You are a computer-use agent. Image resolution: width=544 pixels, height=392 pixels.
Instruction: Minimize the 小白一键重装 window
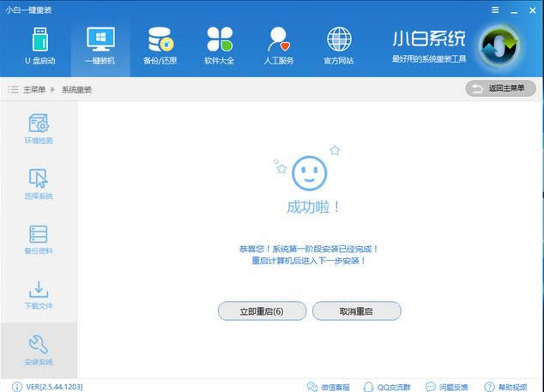point(514,11)
